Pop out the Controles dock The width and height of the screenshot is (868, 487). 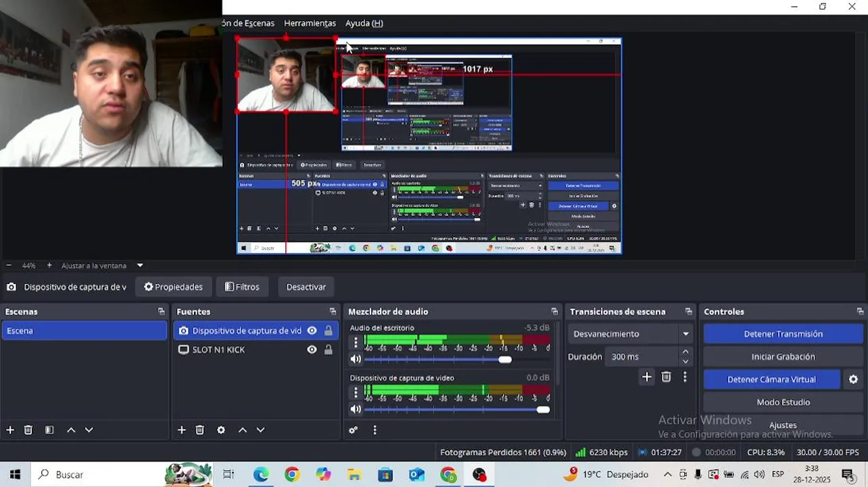[x=860, y=312]
